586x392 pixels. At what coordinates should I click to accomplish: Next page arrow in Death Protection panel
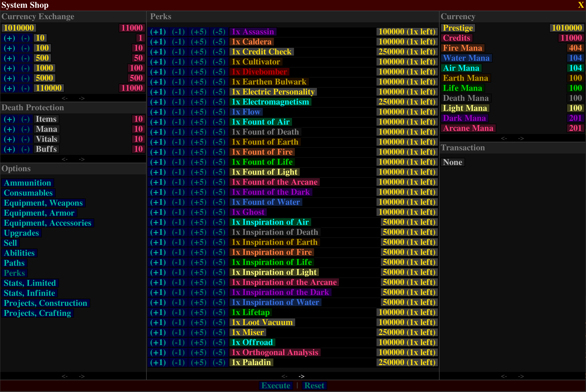(x=82, y=159)
